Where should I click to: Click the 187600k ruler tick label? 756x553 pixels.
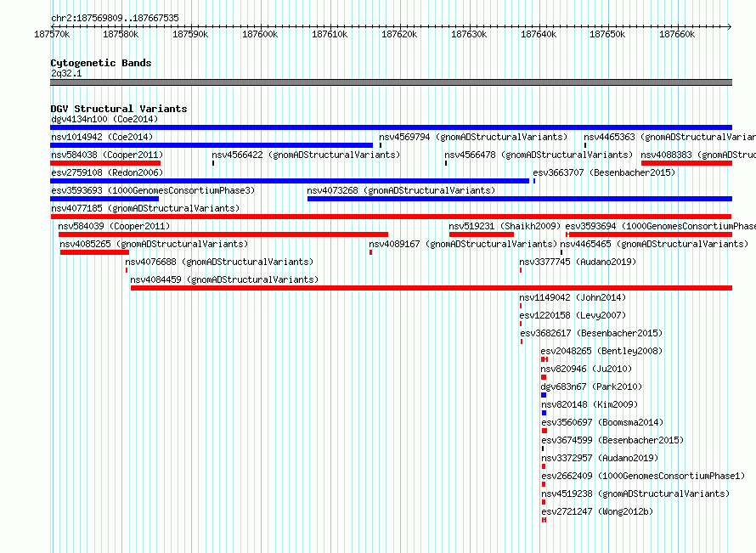(x=260, y=34)
